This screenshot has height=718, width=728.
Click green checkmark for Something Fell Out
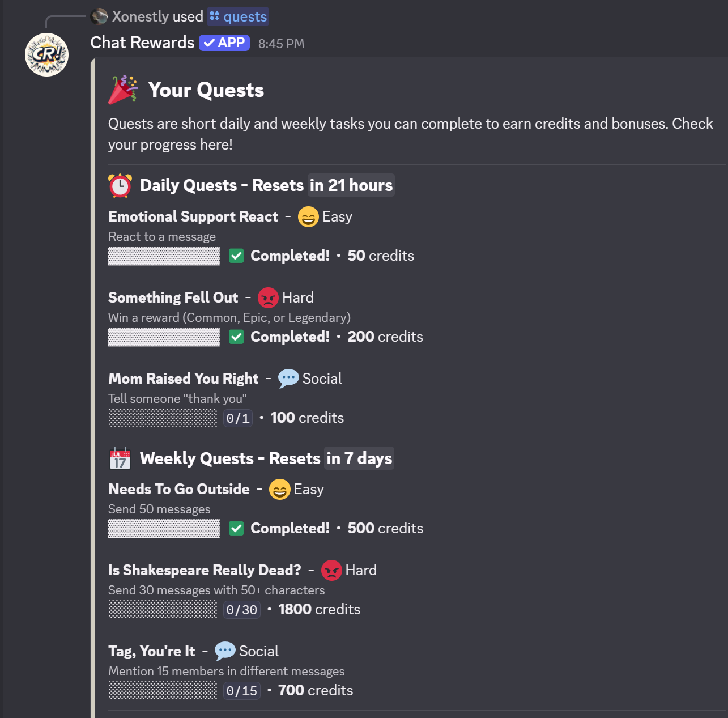point(236,337)
